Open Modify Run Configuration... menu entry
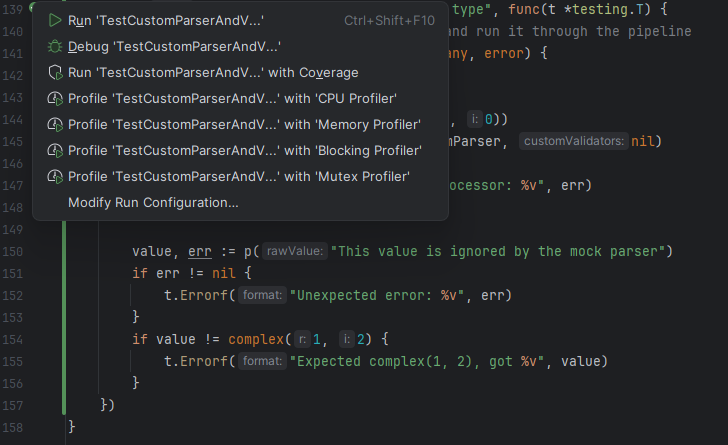This screenshot has height=445, width=728. click(153, 202)
